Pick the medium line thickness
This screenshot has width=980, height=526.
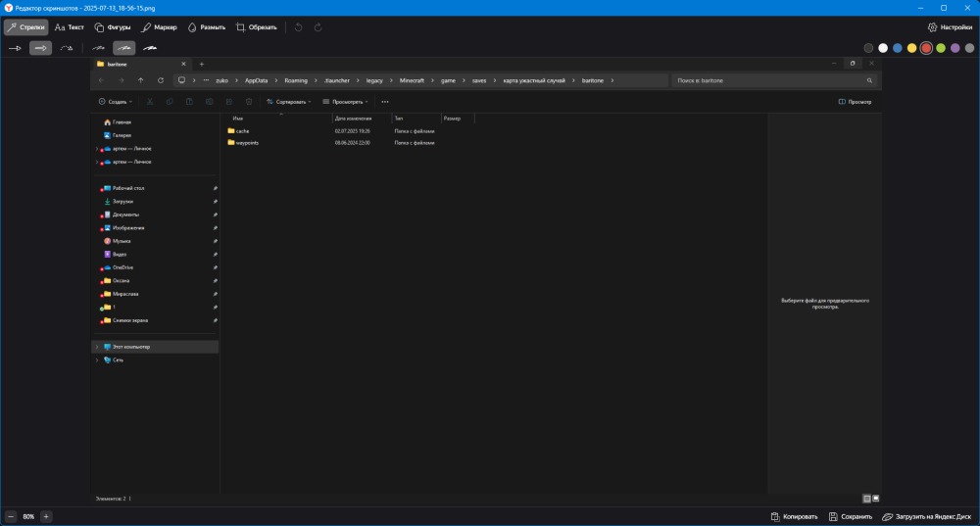(x=123, y=48)
